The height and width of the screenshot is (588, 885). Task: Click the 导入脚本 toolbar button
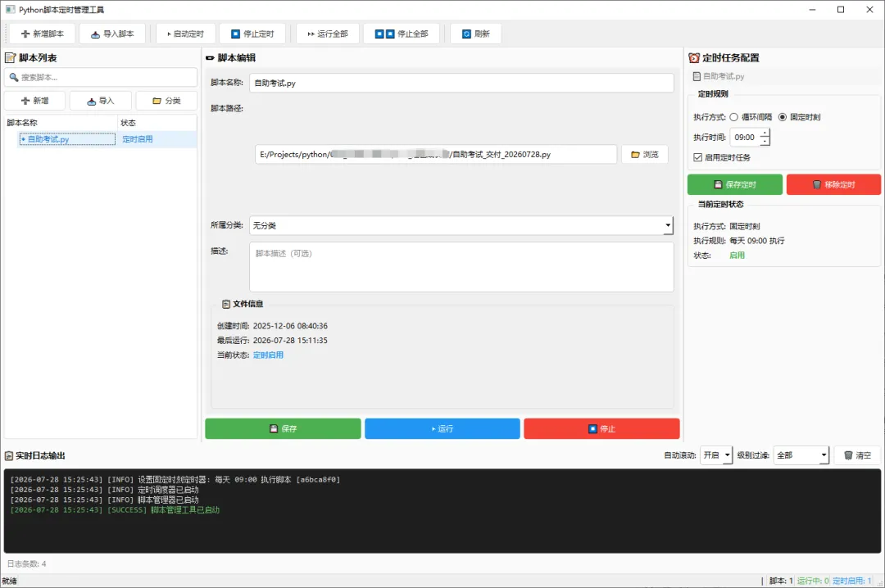coord(112,34)
